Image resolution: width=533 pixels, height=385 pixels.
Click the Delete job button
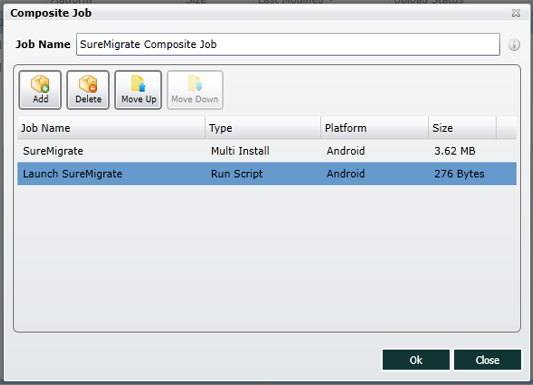click(x=88, y=90)
